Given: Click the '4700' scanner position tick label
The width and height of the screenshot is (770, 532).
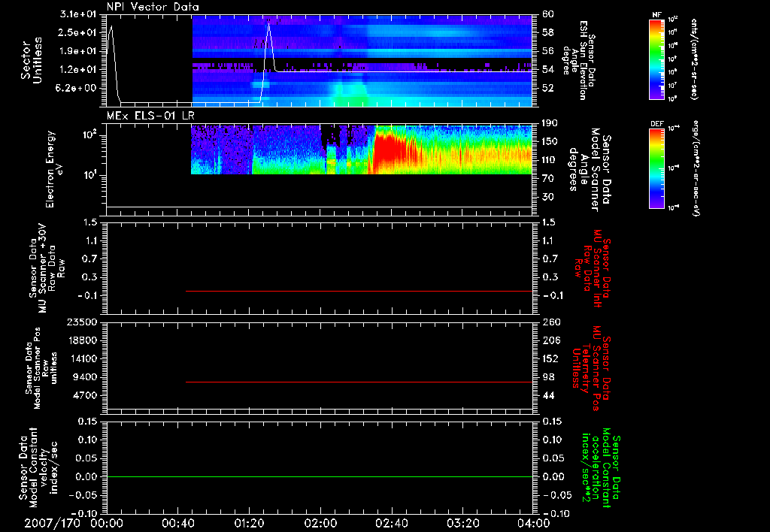Looking at the screenshot, I should (85, 395).
